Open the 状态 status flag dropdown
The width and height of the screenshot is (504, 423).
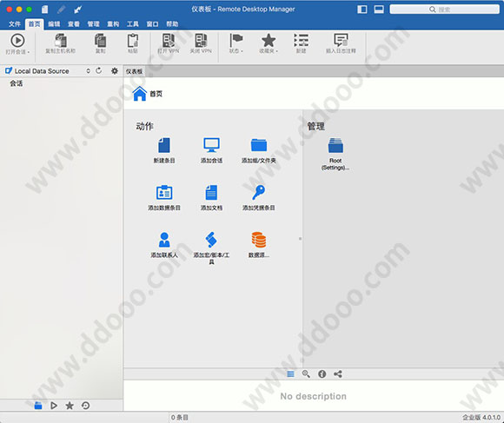(236, 44)
